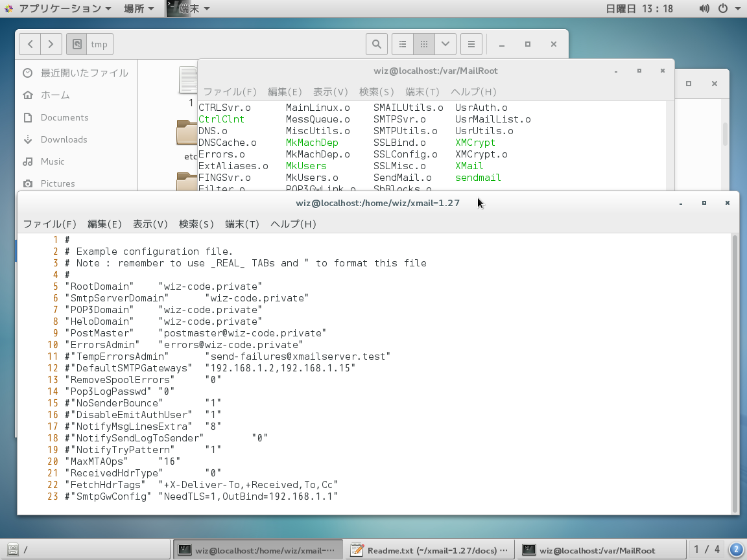The height and width of the screenshot is (560, 747).
Task: Click the Downloads arrow icon in the sidebar
Action: coord(28,139)
